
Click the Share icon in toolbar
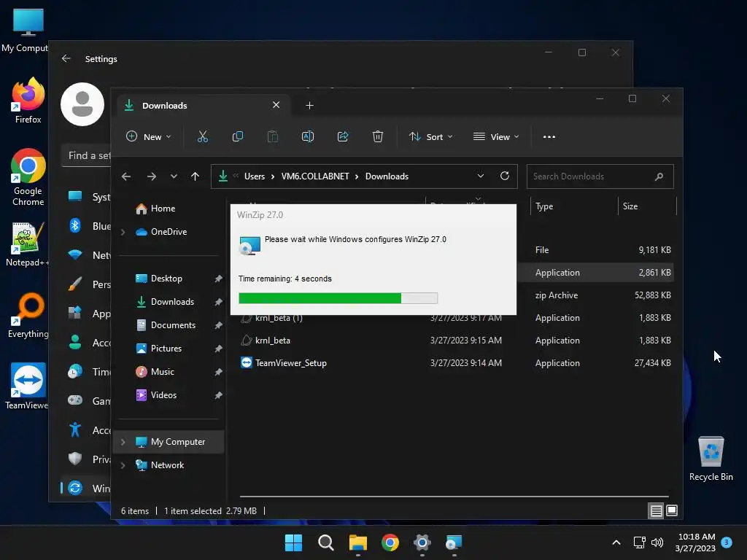(x=343, y=136)
